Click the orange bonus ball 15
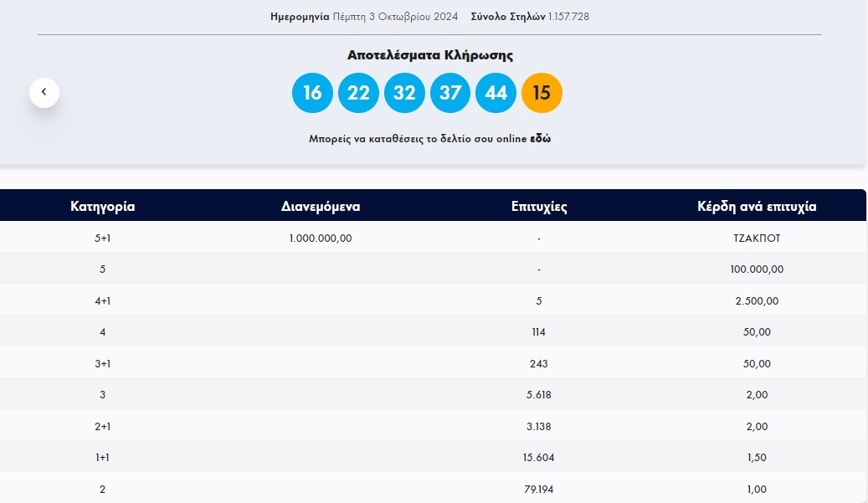 542,93
